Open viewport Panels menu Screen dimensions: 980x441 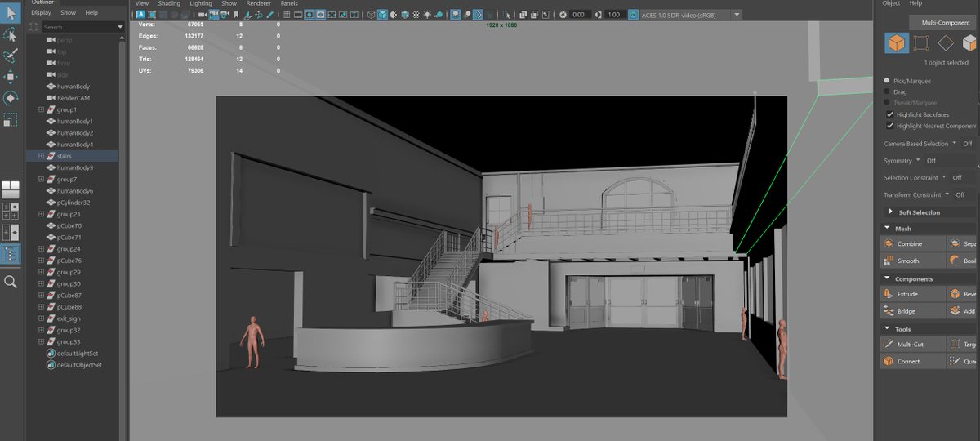point(289,3)
